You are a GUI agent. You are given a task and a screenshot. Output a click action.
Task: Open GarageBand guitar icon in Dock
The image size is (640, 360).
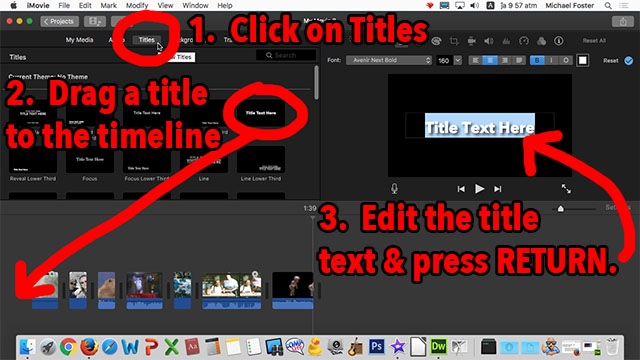pyautogui.click(x=356, y=347)
